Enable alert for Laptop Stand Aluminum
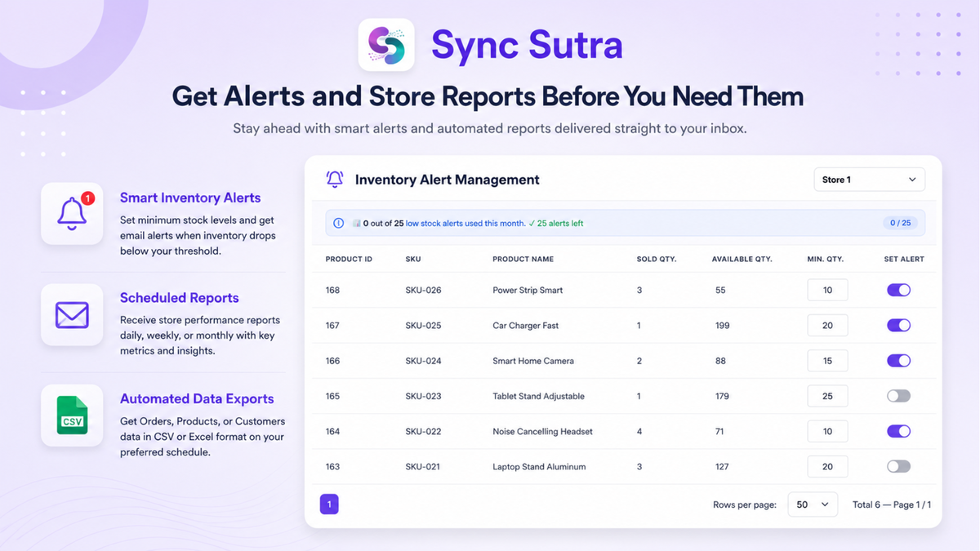 pos(898,467)
